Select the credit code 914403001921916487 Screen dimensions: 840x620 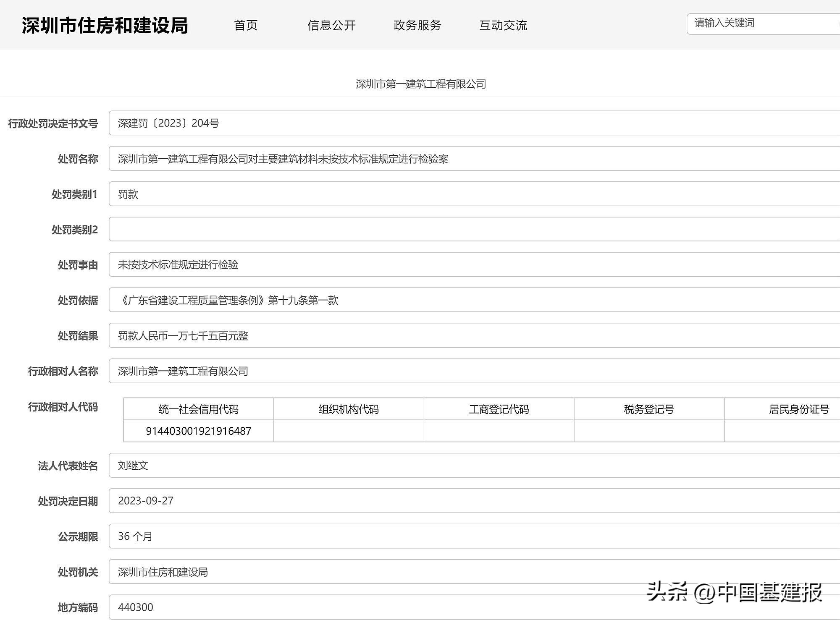[199, 431]
